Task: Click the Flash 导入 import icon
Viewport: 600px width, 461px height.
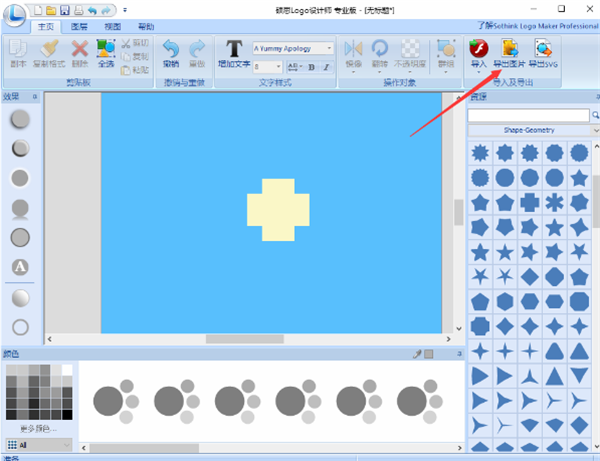Action: (477, 52)
